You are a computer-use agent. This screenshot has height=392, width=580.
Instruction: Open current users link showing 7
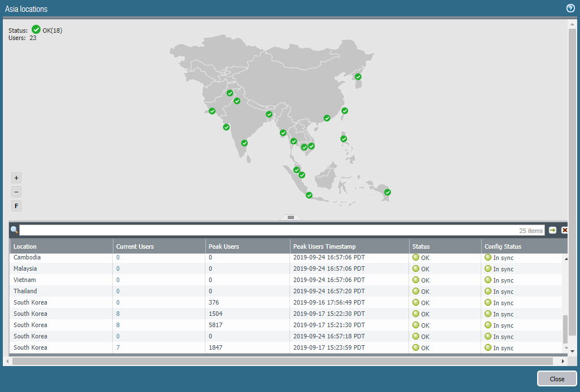point(118,347)
